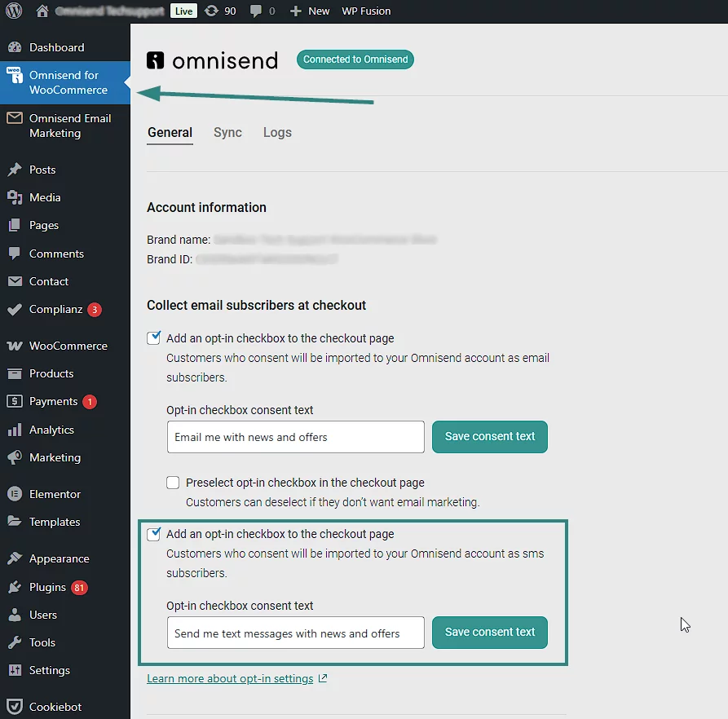Click the Dashboard gauge icon
This screenshot has width=728, height=719.
click(15, 47)
